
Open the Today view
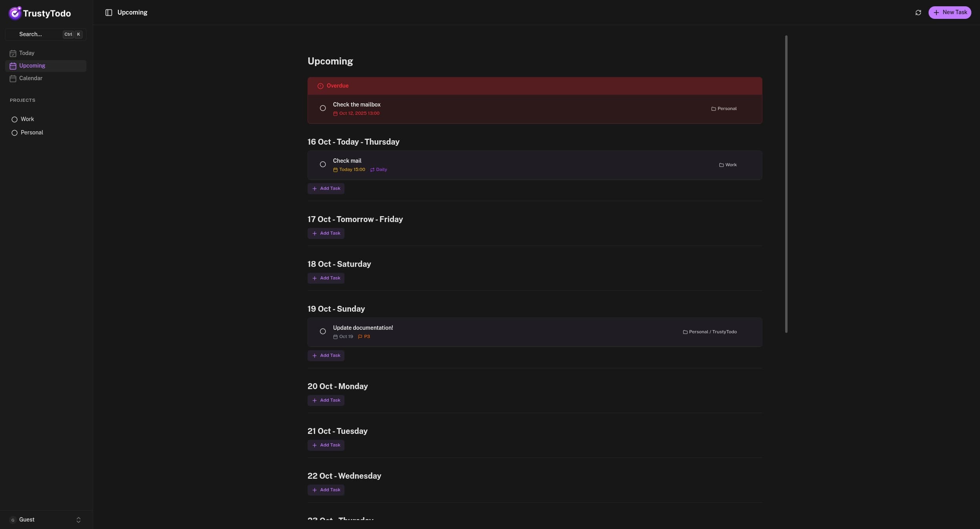coord(27,53)
